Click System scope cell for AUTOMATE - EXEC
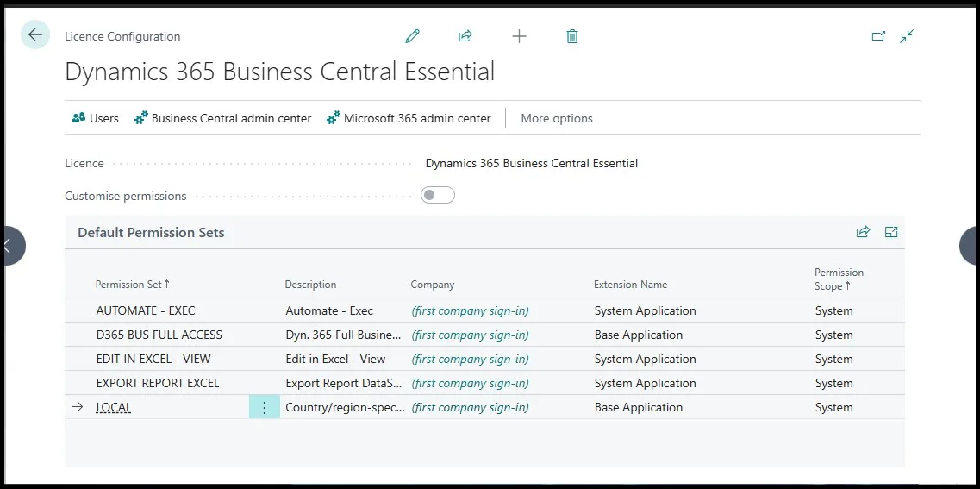The height and width of the screenshot is (489, 980). click(x=833, y=310)
